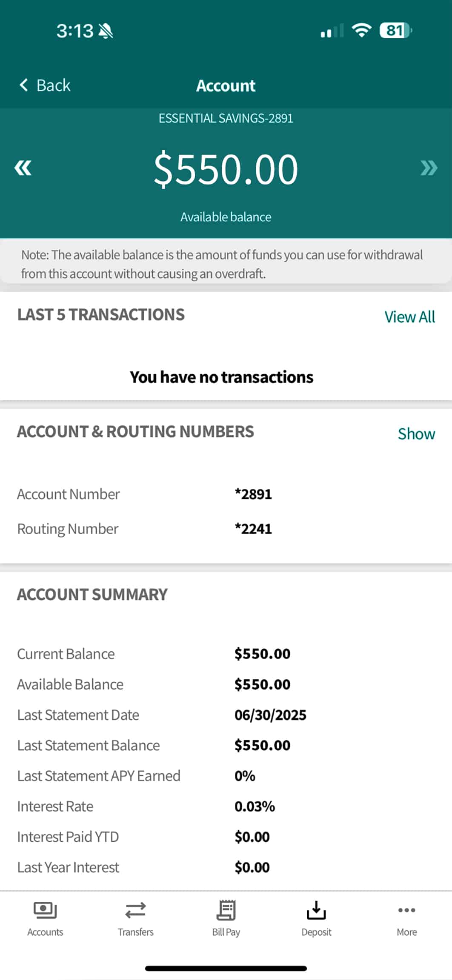Image resolution: width=452 pixels, height=980 pixels.
Task: Tap the $550.00 available balance amount
Action: tap(226, 169)
